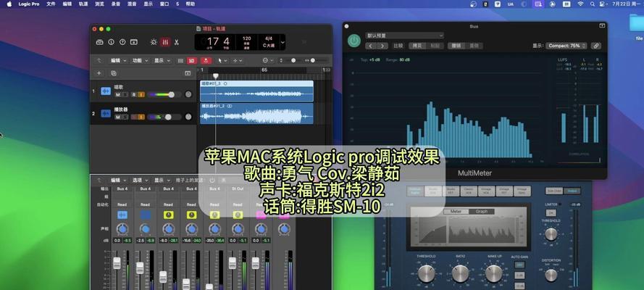Select Vintage Opto compressor model
644x290 pixels.
click(x=522, y=191)
